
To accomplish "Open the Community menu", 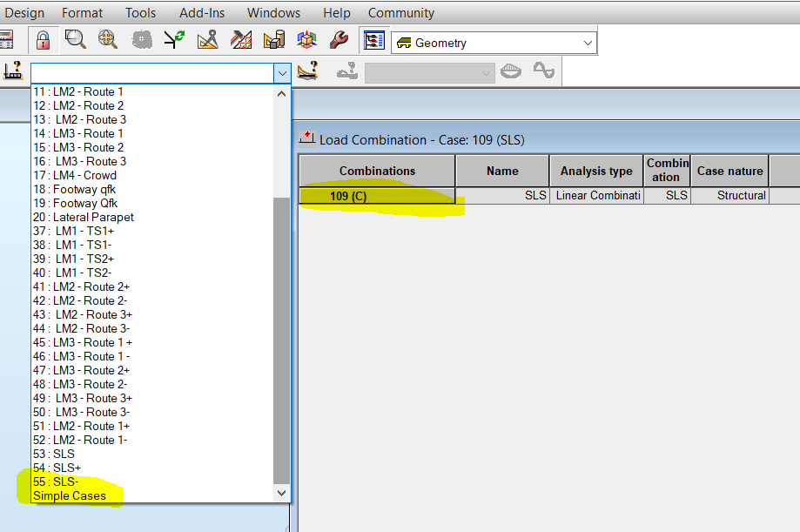I will tap(400, 12).
